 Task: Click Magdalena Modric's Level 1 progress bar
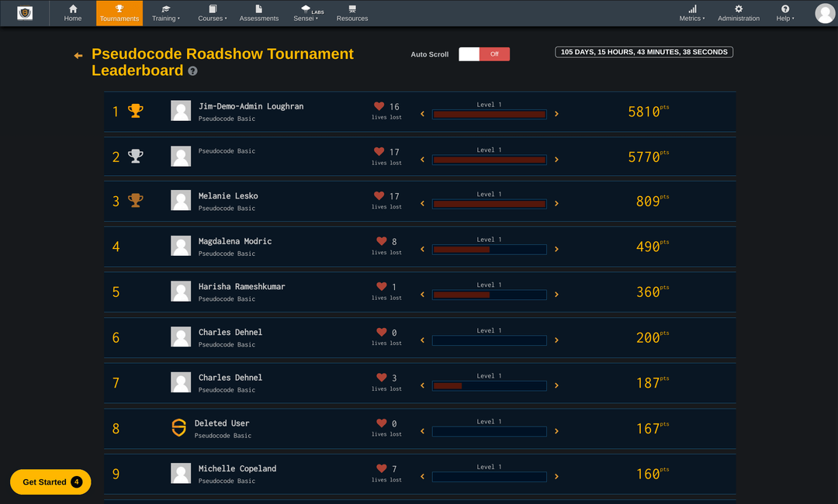click(x=489, y=250)
